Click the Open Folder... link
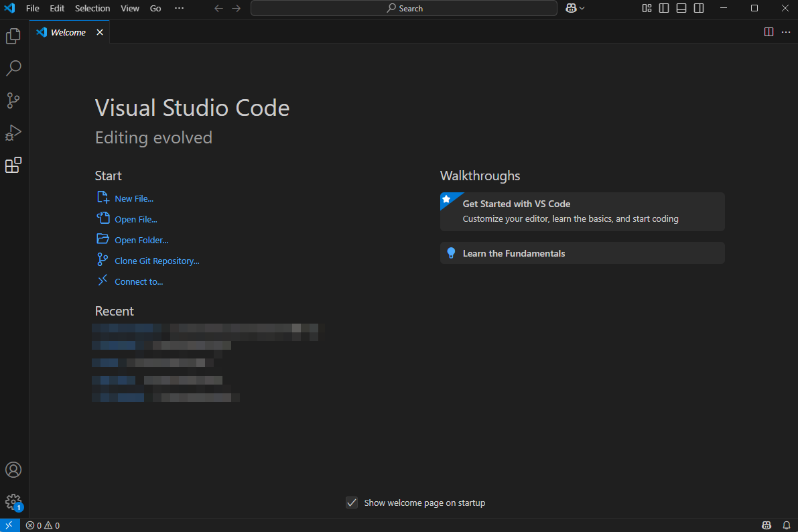The width and height of the screenshot is (798, 532). click(x=141, y=241)
